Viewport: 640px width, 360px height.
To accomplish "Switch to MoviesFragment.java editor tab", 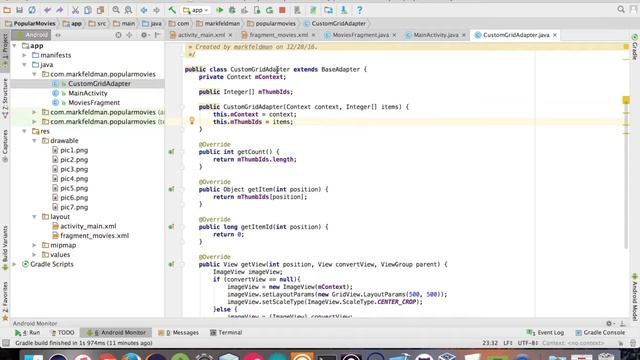I will coord(360,35).
